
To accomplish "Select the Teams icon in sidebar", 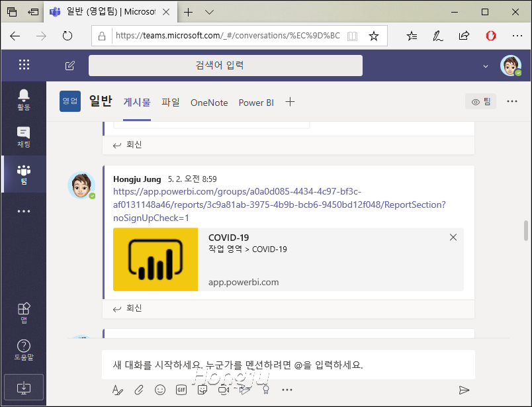I will [24, 175].
